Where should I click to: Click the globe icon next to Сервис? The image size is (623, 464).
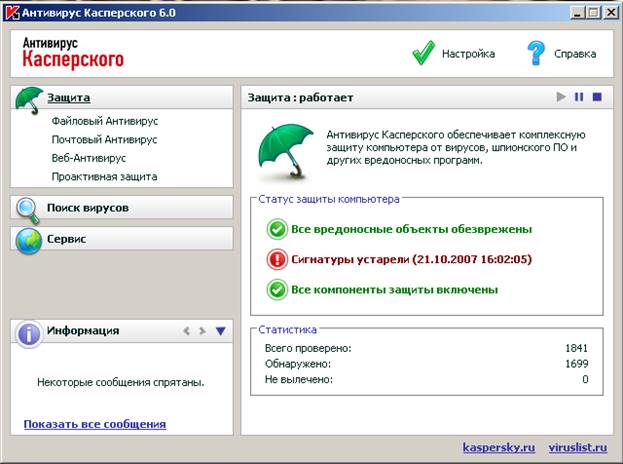click(29, 241)
